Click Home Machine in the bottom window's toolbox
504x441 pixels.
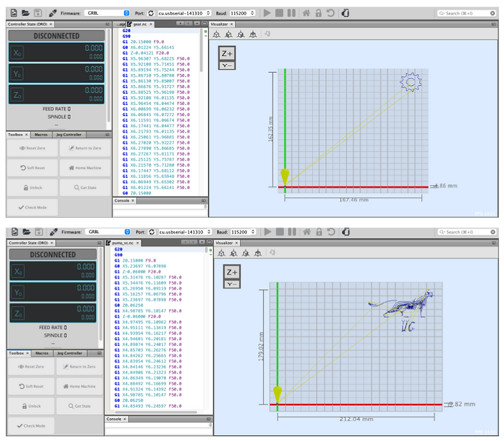pos(79,386)
